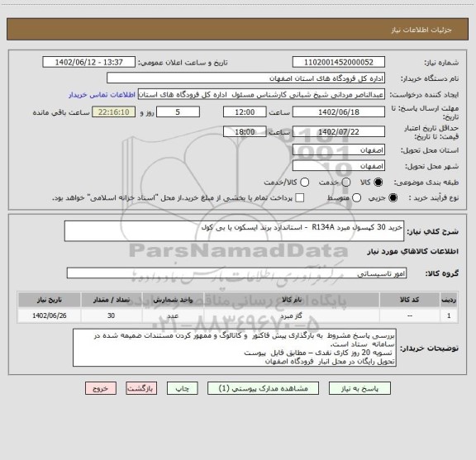Click the remaining days field showing 5
Viewport: 476px width, 460px height.
[x=178, y=112]
